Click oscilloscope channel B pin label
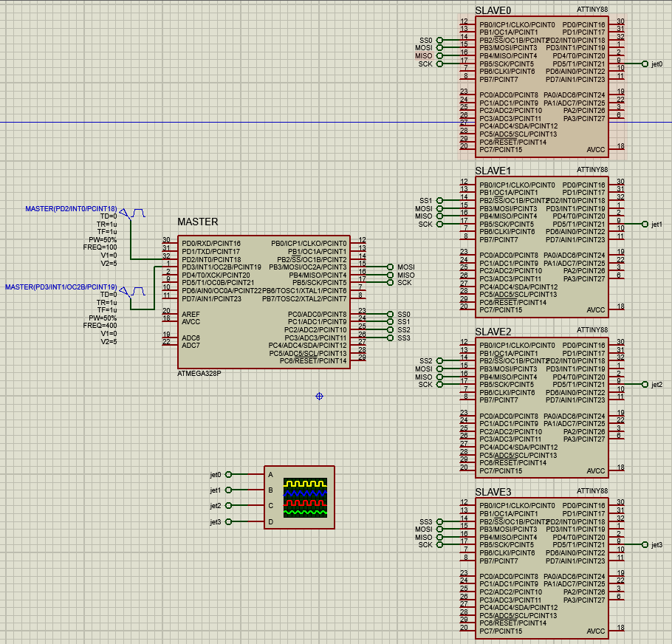The height and width of the screenshot is (644, 672). (270, 490)
